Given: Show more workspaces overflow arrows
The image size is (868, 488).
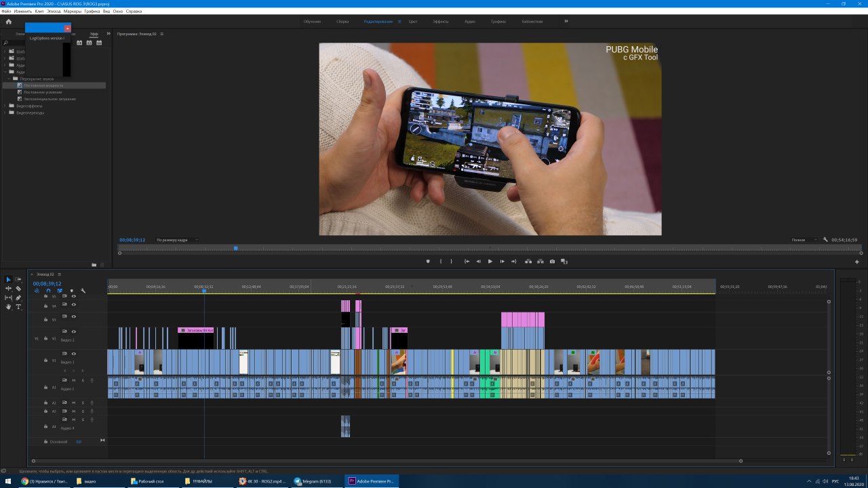Looking at the screenshot, I should [x=566, y=21].
